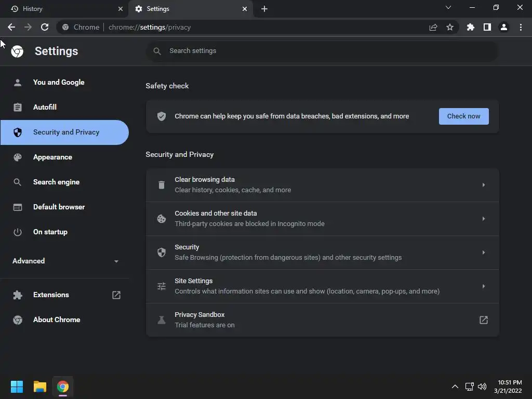The image size is (532, 399).
Task: Open the Security row arrow
Action: coord(484,252)
